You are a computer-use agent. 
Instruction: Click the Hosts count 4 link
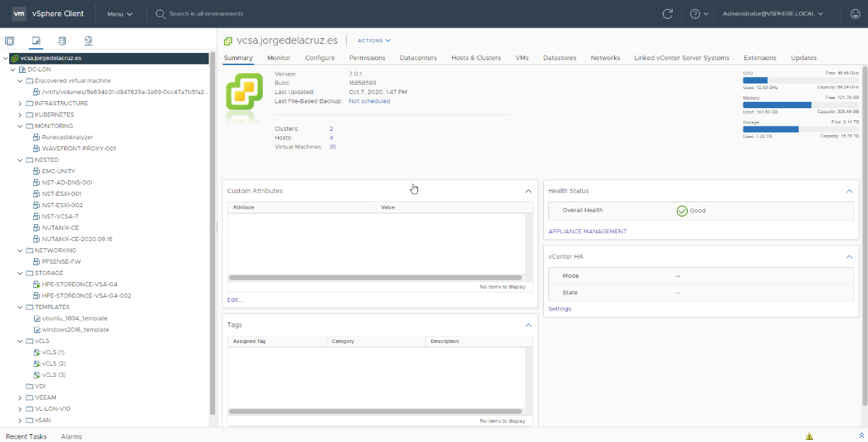tap(331, 138)
